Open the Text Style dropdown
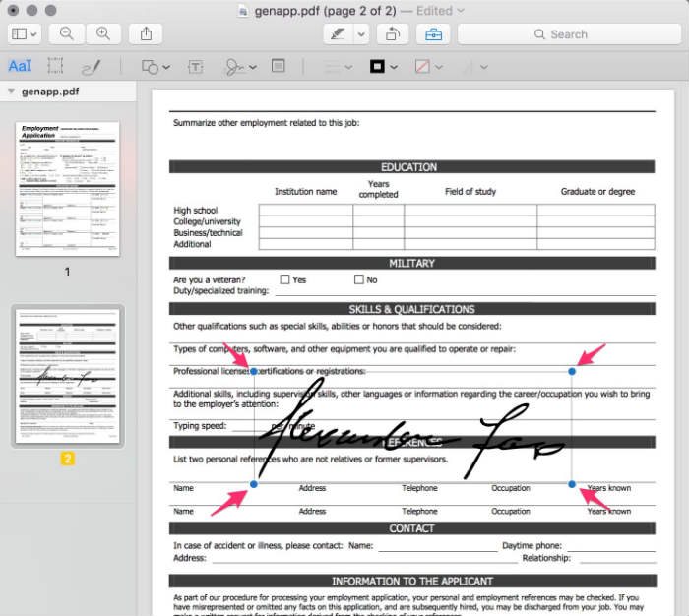Viewport: 689px width, 616px height. tap(474, 67)
